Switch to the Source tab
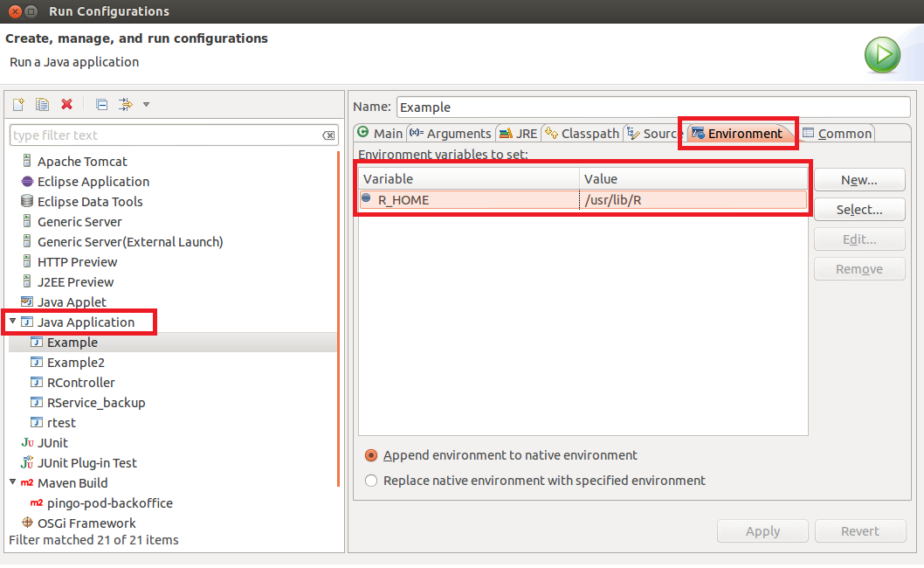Image resolution: width=924 pixels, height=568 pixels. coord(653,134)
